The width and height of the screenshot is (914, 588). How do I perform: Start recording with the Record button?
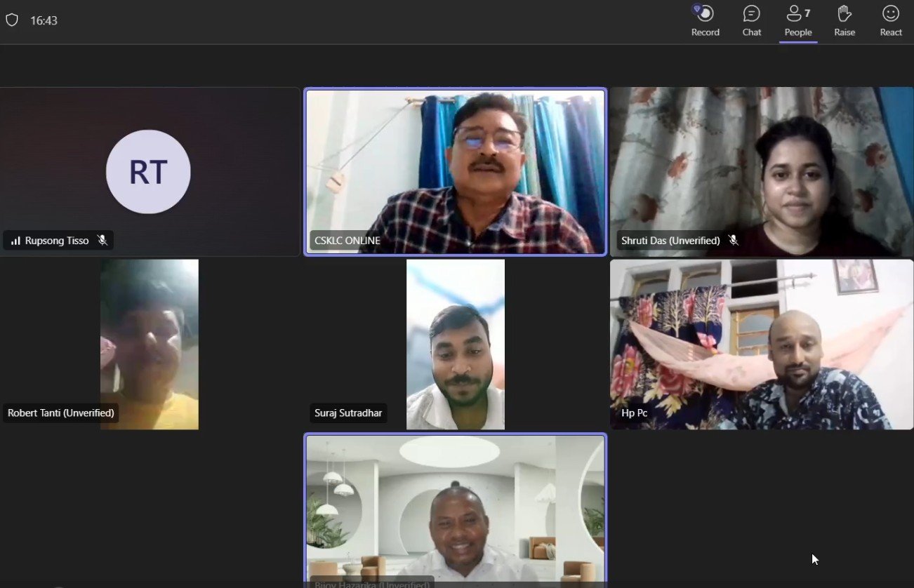[x=705, y=21]
